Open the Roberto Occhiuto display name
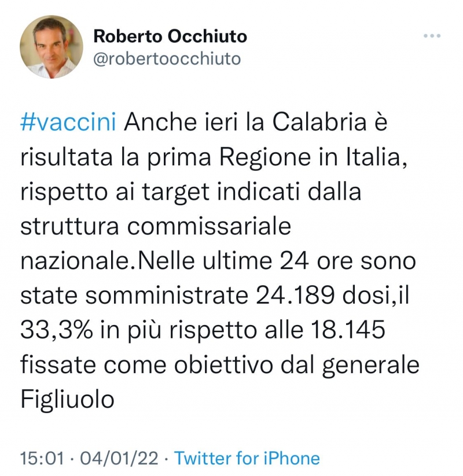The height and width of the screenshot is (476, 463). (x=170, y=37)
